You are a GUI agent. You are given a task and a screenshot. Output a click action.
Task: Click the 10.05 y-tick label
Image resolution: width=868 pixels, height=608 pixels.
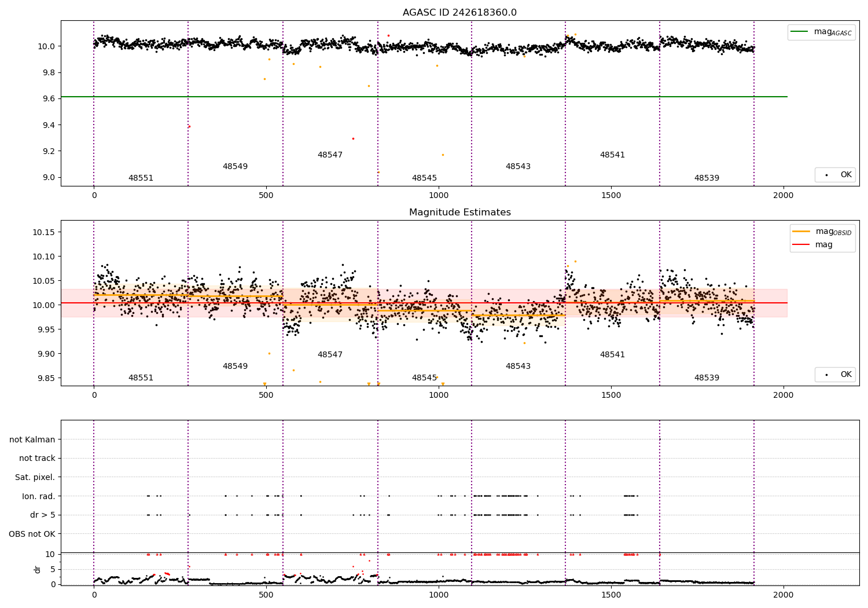point(44,281)
